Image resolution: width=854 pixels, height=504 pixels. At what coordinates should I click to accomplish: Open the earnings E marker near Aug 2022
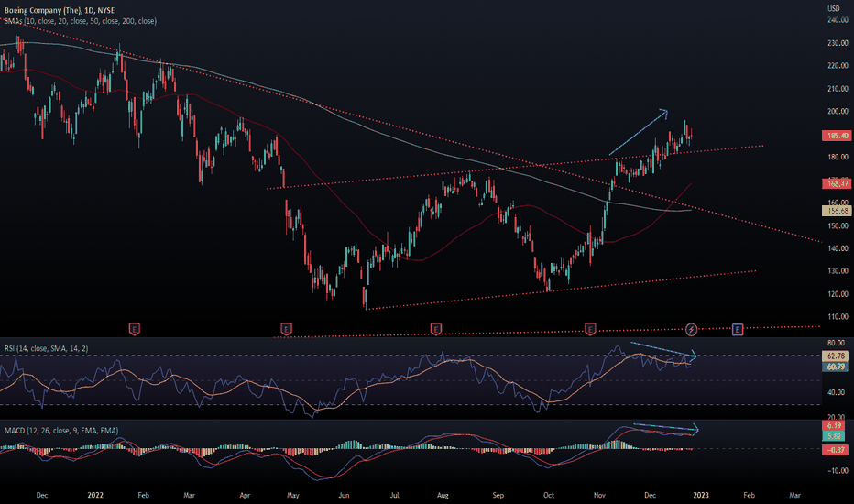[436, 329]
